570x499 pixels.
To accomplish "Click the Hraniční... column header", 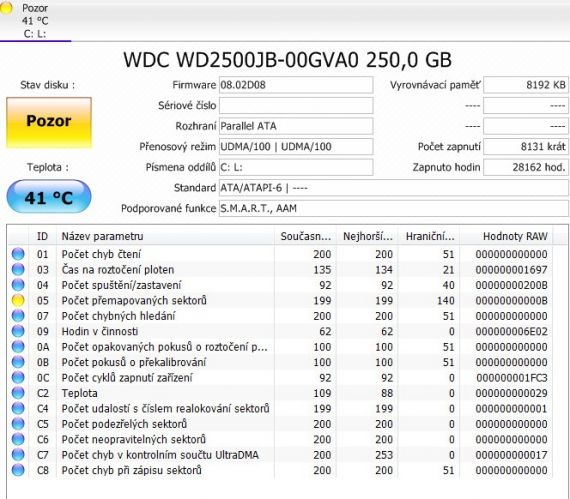I will tap(429, 236).
